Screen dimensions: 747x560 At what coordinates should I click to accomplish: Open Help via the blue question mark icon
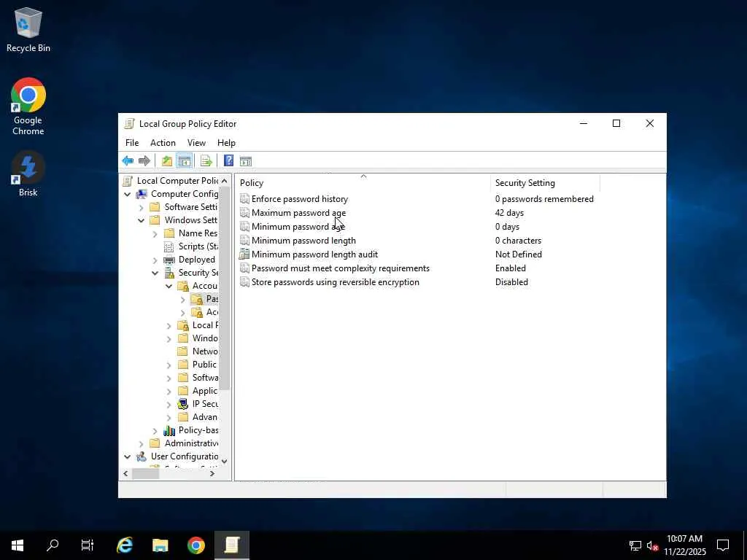(x=228, y=161)
